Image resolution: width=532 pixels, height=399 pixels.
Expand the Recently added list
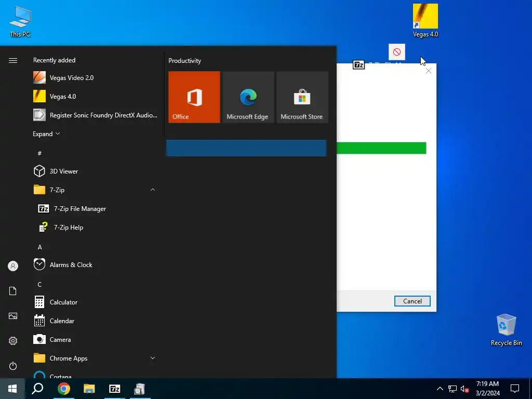46,134
